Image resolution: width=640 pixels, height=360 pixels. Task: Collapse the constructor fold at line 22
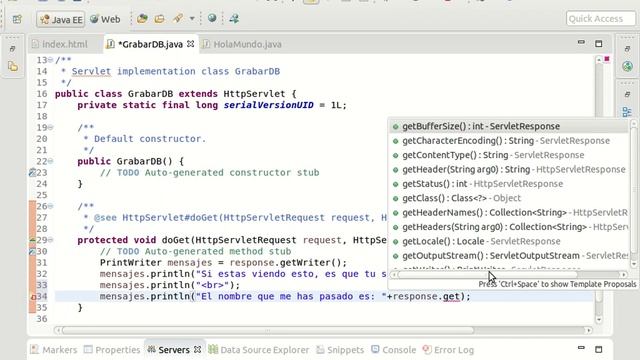tap(51, 161)
